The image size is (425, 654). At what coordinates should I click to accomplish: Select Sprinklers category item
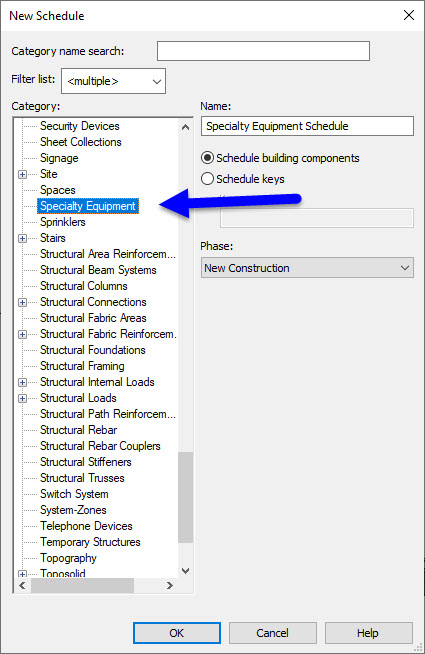coord(63,222)
